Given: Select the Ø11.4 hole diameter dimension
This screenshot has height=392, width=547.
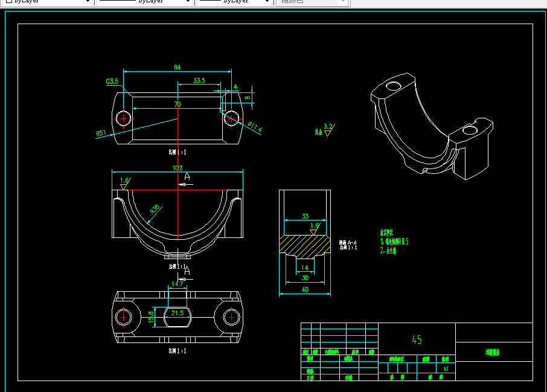Looking at the screenshot, I should pos(255,127).
